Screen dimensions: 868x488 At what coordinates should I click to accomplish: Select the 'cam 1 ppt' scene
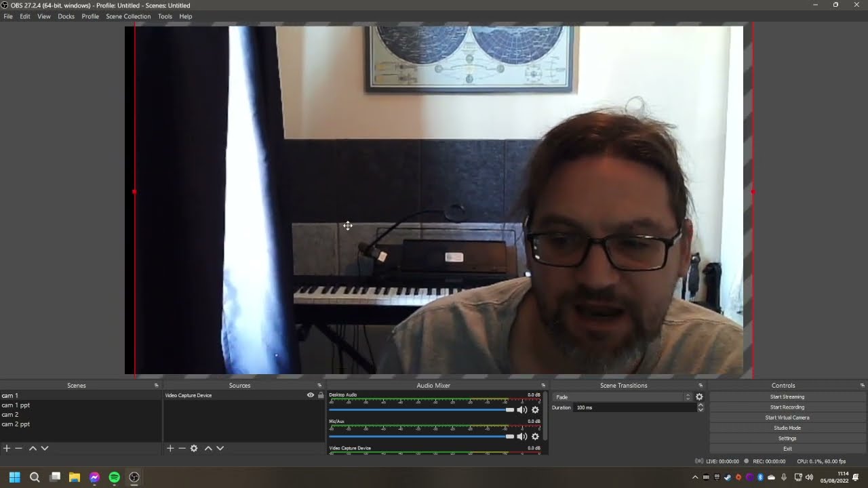click(x=81, y=405)
